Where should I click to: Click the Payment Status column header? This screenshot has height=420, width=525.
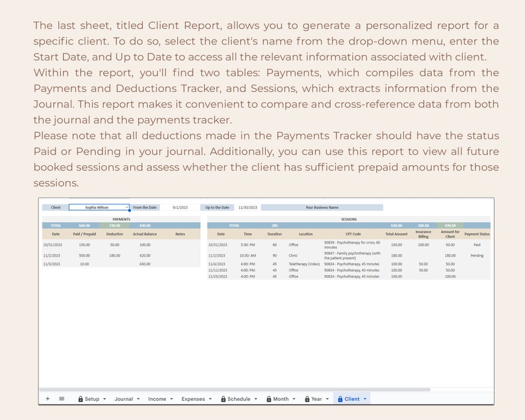pos(477,234)
